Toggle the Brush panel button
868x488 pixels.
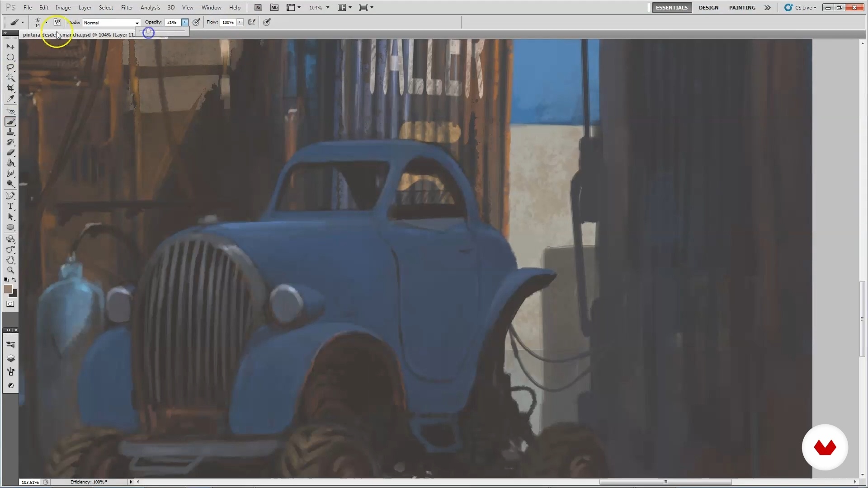coord(57,22)
